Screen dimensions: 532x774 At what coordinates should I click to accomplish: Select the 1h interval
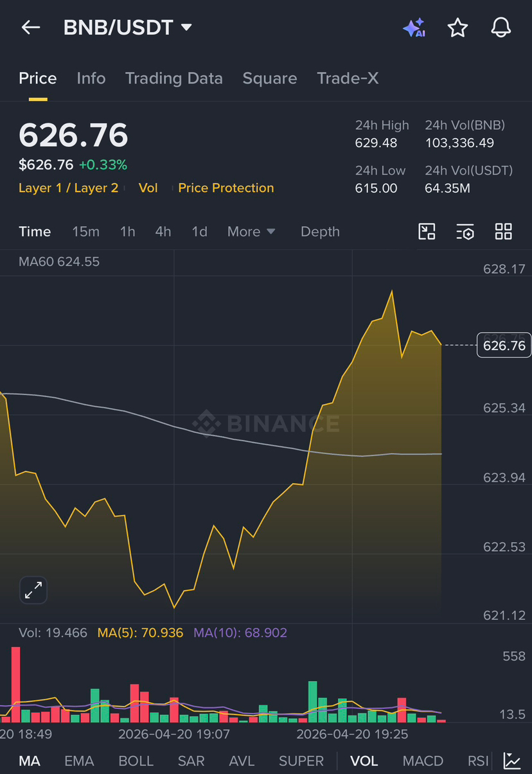[x=127, y=231]
